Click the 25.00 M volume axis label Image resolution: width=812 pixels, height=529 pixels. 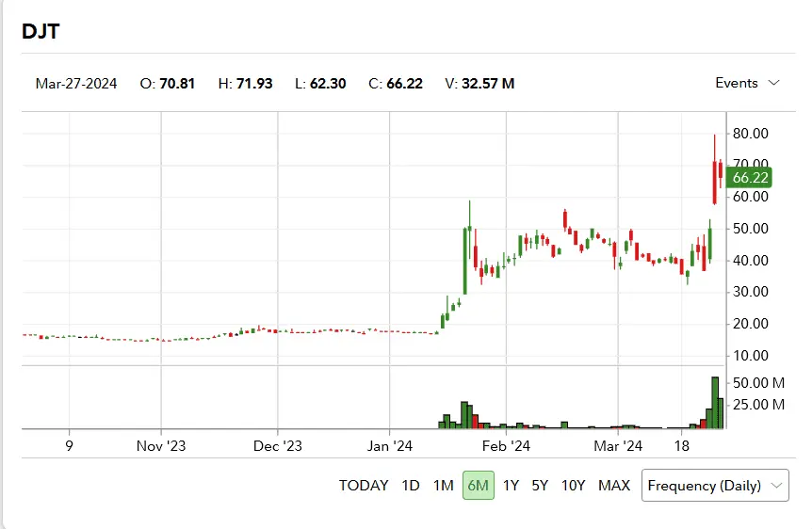pyautogui.click(x=758, y=404)
